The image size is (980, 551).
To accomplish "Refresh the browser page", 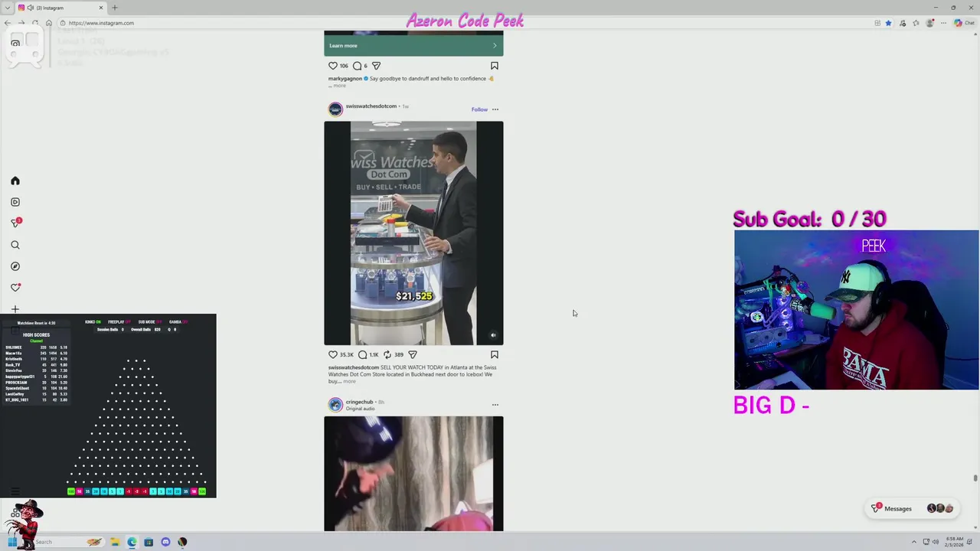I will (35, 23).
